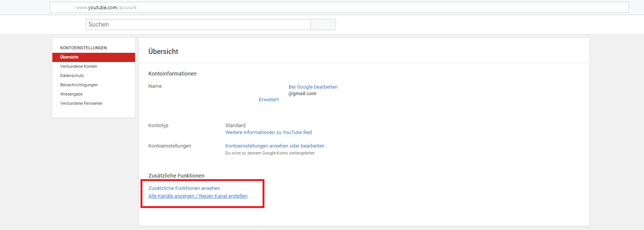Open Verbundene Konten settings
644x230 pixels.
(x=79, y=66)
